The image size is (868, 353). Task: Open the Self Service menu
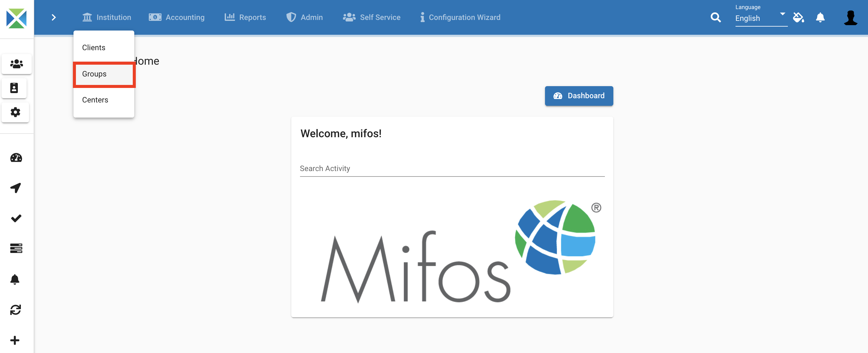pyautogui.click(x=372, y=17)
